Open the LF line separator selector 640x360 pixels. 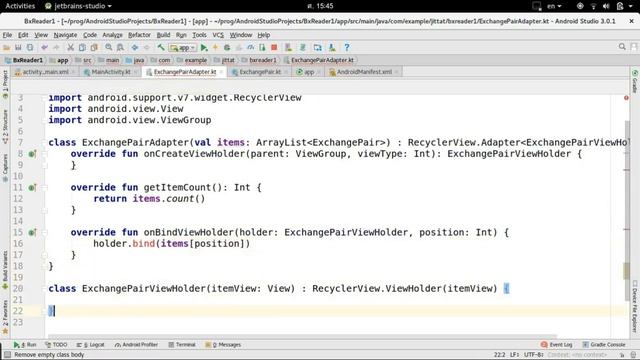click(514, 355)
